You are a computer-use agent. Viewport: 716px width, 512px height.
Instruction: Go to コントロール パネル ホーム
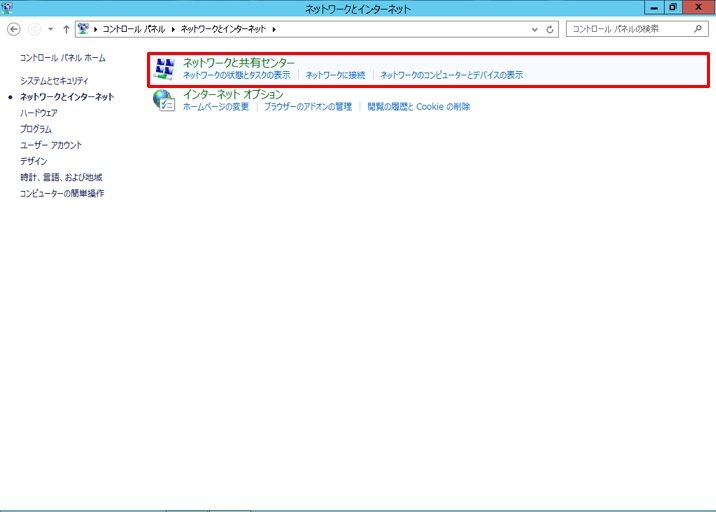click(x=62, y=59)
